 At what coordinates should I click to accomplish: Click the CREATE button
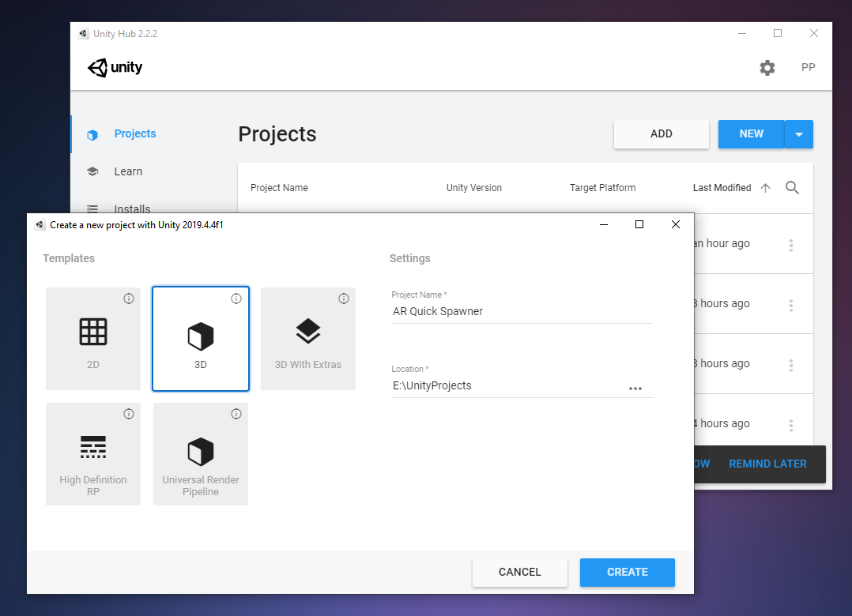(x=627, y=572)
